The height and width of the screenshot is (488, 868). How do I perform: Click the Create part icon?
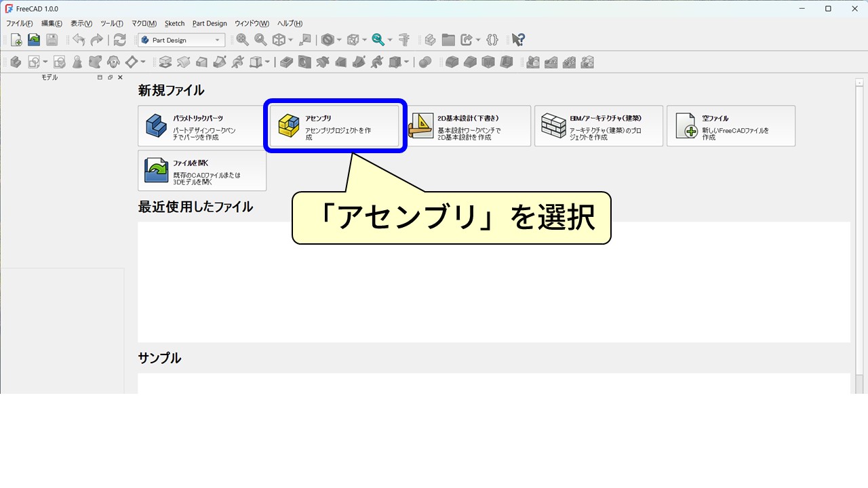(430, 40)
